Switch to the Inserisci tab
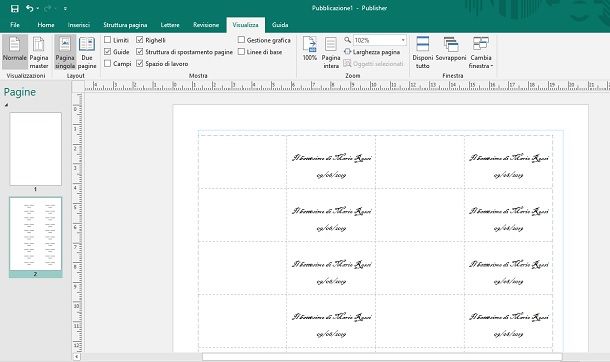 (x=79, y=25)
